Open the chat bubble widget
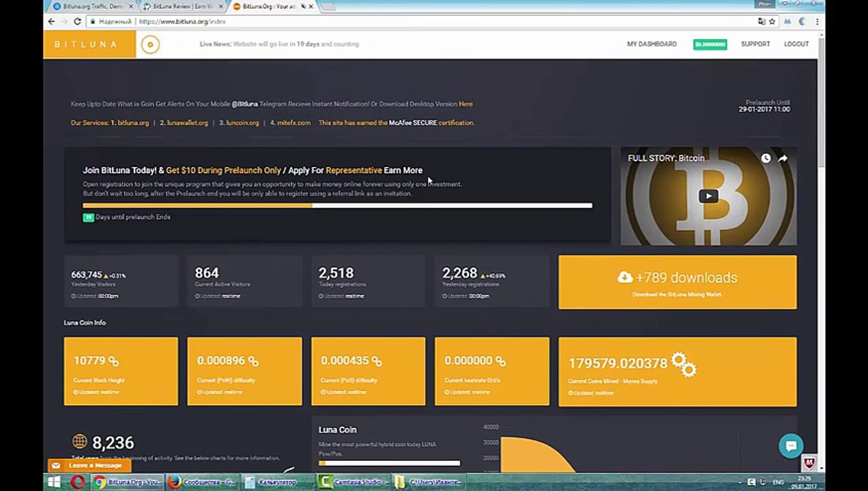The width and height of the screenshot is (868, 491). [791, 446]
